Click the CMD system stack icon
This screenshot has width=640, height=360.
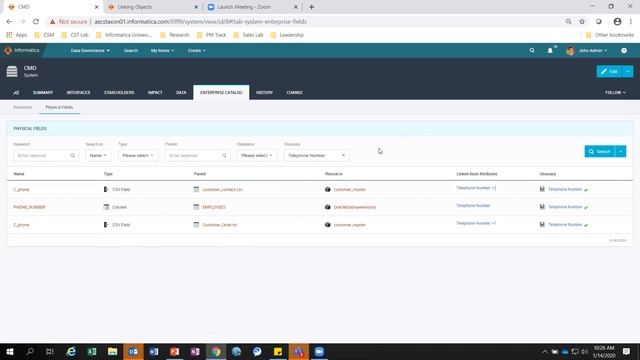(12, 71)
